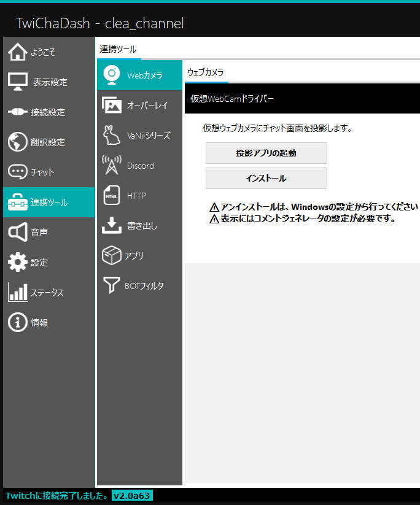Click the info circle icon for 情報

point(17,322)
